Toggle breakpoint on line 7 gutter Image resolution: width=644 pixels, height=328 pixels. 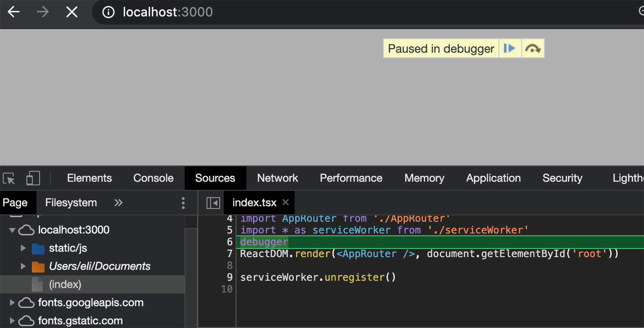point(229,254)
